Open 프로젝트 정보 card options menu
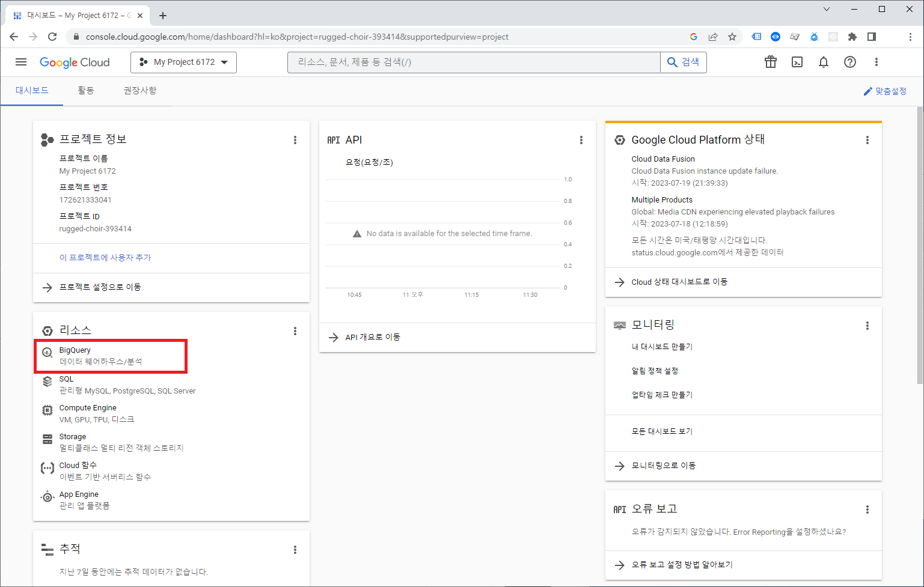Image resolution: width=924 pixels, height=587 pixels. coord(295,140)
